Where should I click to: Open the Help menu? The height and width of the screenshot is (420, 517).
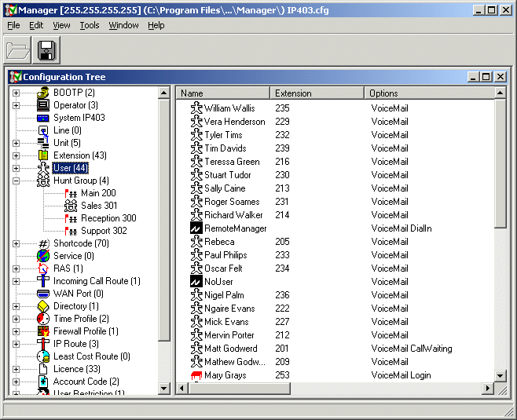click(156, 25)
